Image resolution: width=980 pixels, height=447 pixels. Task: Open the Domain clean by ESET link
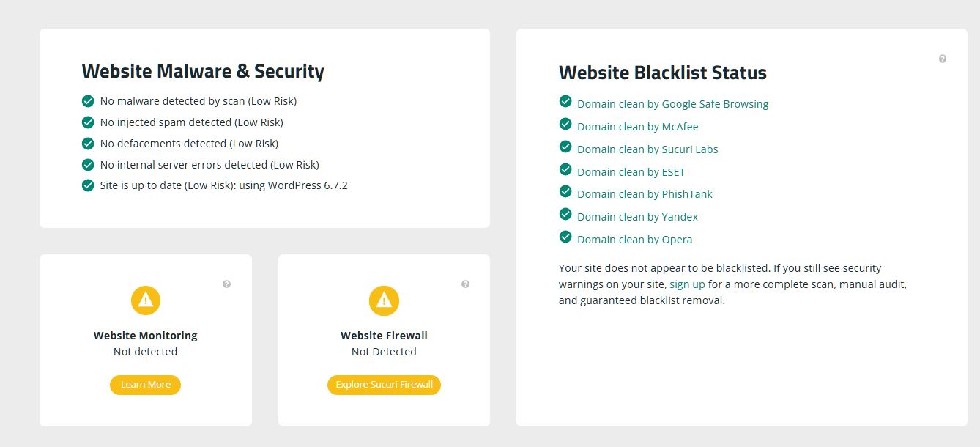pyautogui.click(x=631, y=172)
